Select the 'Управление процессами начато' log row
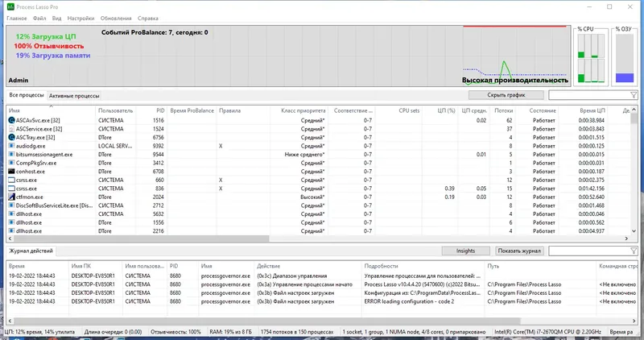The height and width of the screenshot is (340, 644). (323, 284)
